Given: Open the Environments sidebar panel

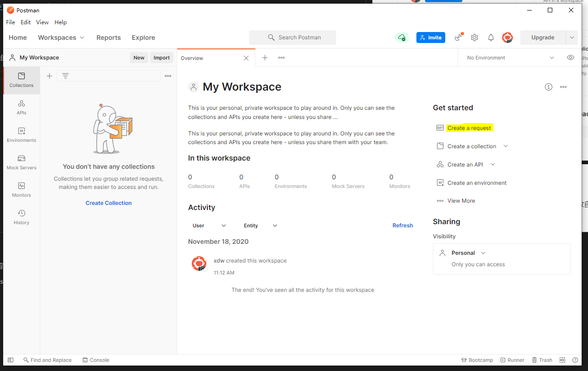Looking at the screenshot, I should click(x=22, y=134).
